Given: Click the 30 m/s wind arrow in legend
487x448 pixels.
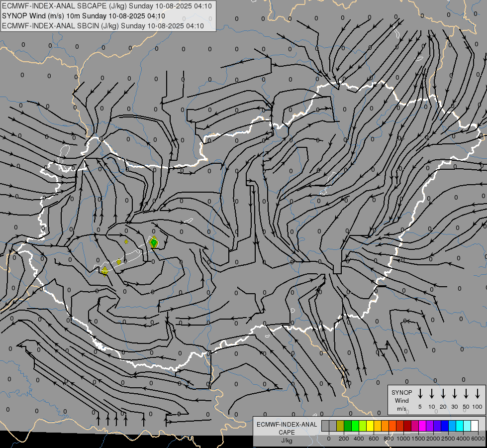Looking at the screenshot, I should [454, 394].
